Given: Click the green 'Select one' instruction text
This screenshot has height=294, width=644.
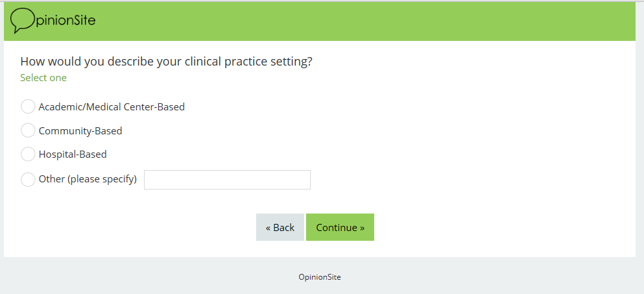Looking at the screenshot, I should tap(43, 78).
